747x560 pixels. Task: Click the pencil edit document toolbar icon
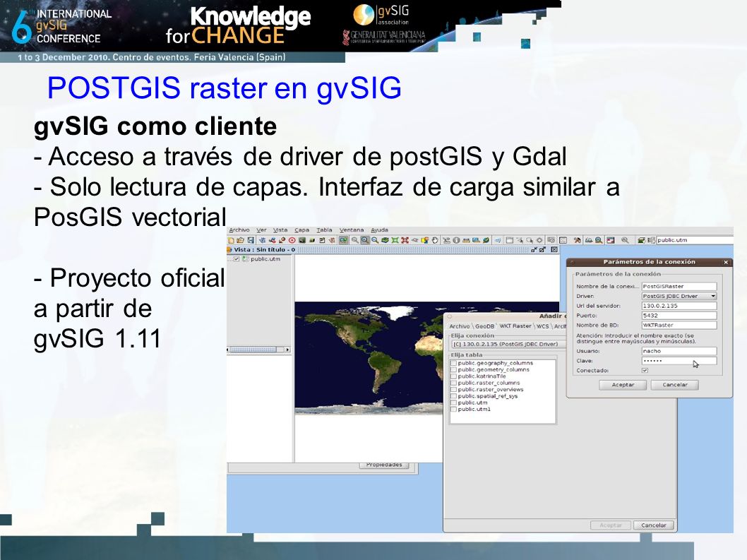[x=322, y=240]
